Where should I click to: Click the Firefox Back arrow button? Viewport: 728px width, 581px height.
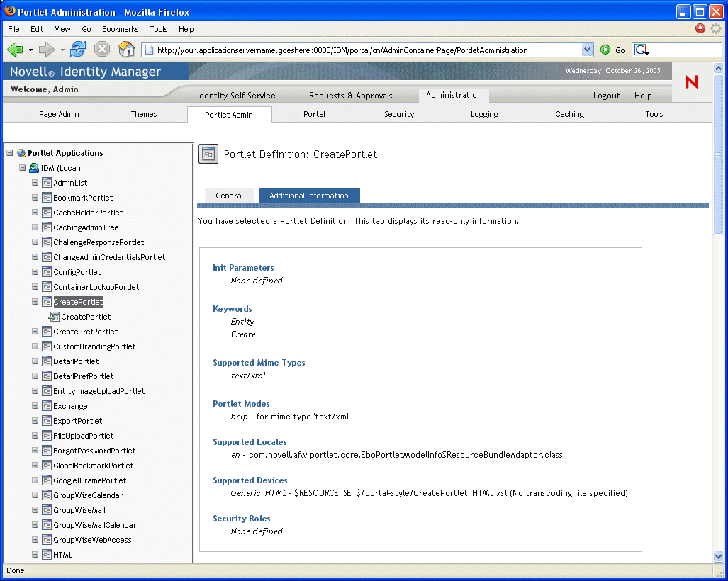pyautogui.click(x=15, y=49)
